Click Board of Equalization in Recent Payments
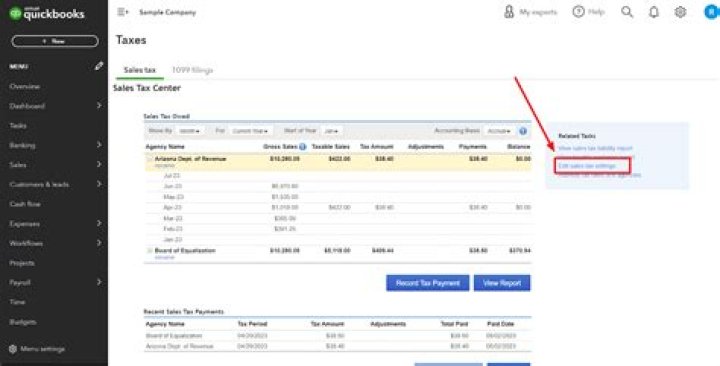The image size is (720, 366). tap(174, 336)
